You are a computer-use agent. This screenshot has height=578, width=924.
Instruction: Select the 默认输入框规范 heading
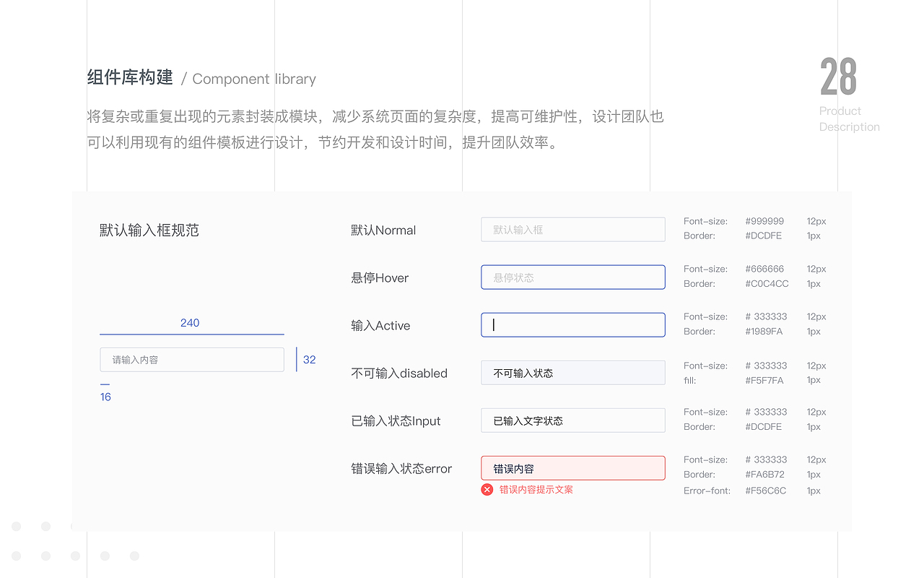(149, 230)
